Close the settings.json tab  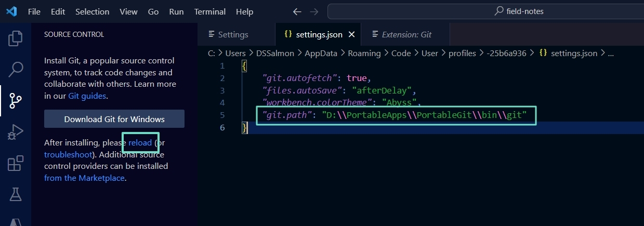coord(352,34)
